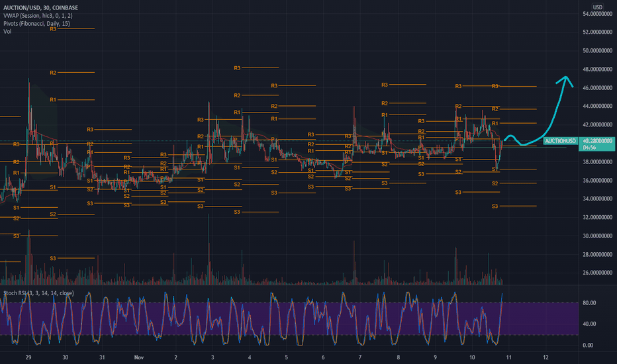Open the USD currency selector on the price axis
The image size is (617, 364).
pos(598,7)
